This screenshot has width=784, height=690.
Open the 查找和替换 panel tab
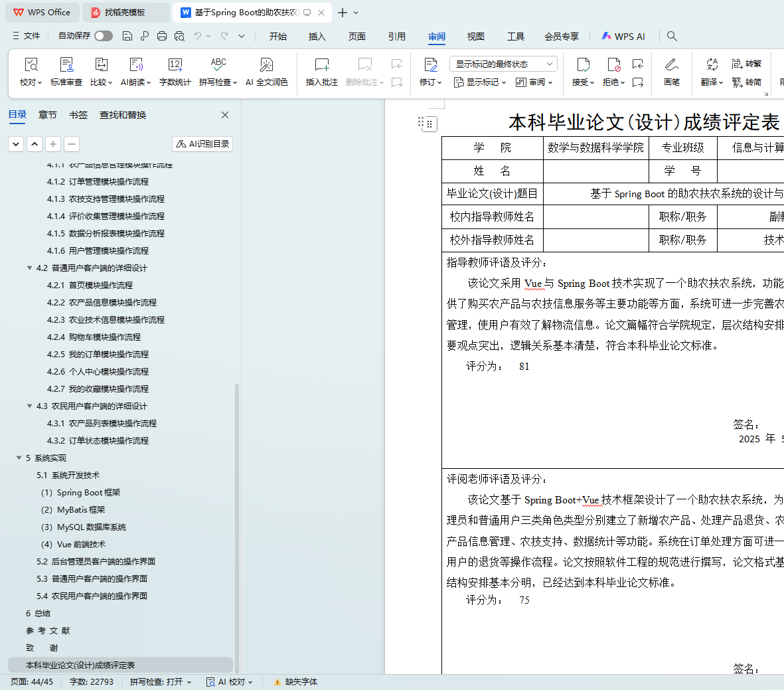click(123, 115)
